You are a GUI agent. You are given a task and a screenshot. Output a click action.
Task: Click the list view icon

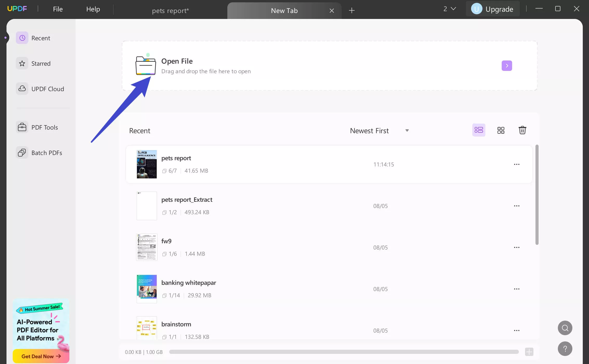(479, 130)
